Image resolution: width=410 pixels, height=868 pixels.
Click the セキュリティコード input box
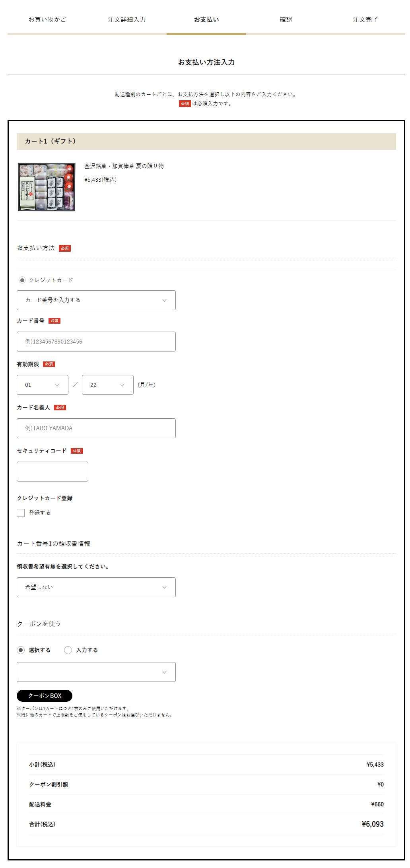point(52,472)
